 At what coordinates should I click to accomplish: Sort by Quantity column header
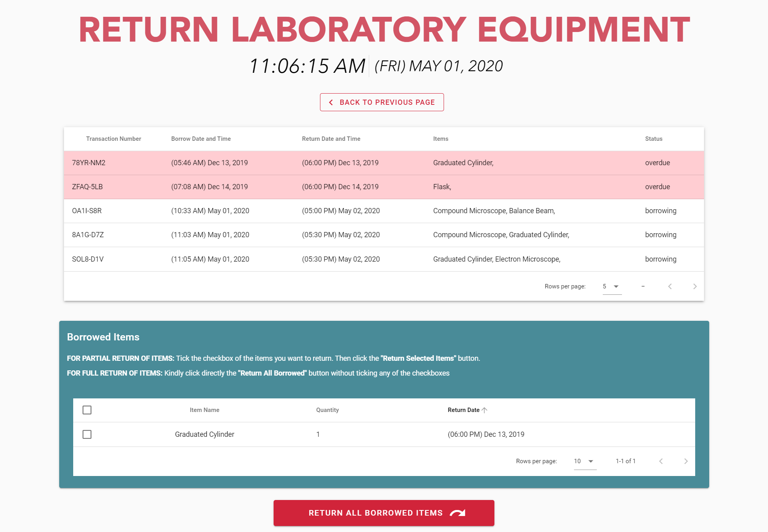(x=327, y=410)
